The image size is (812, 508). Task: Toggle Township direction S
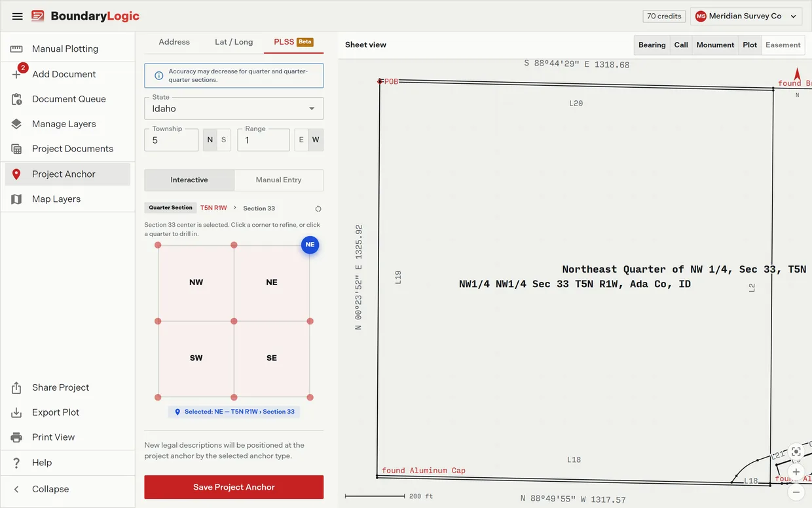pos(224,140)
